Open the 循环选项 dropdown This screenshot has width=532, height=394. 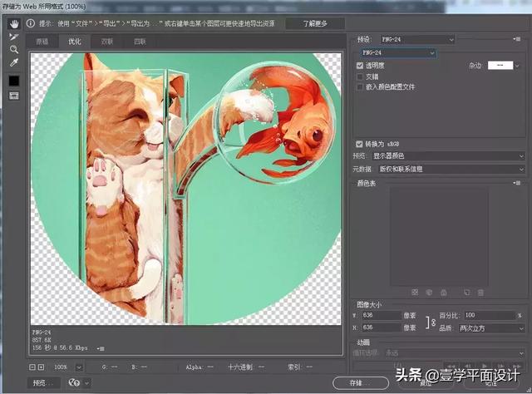tap(455, 353)
